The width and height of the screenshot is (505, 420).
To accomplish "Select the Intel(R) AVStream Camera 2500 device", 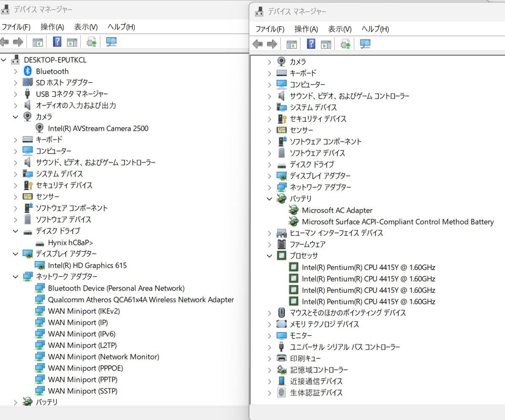I will pyautogui.click(x=98, y=128).
